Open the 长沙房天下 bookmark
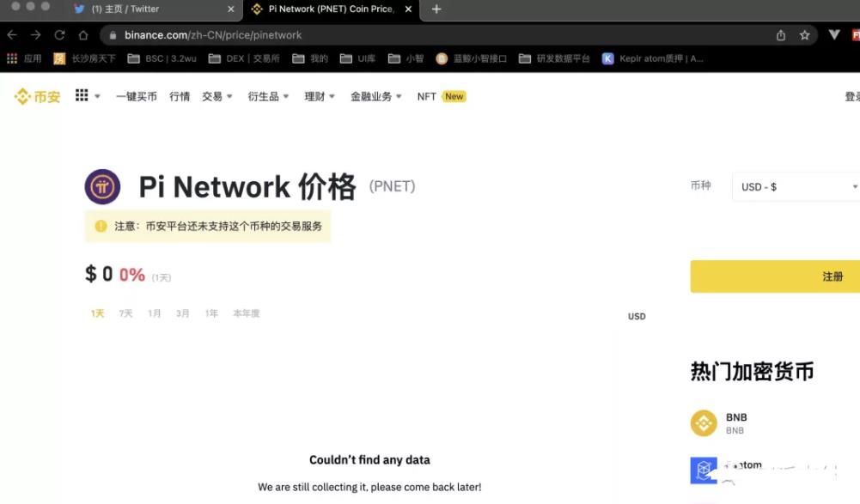Viewport: 860px width, 504px height. click(x=84, y=58)
